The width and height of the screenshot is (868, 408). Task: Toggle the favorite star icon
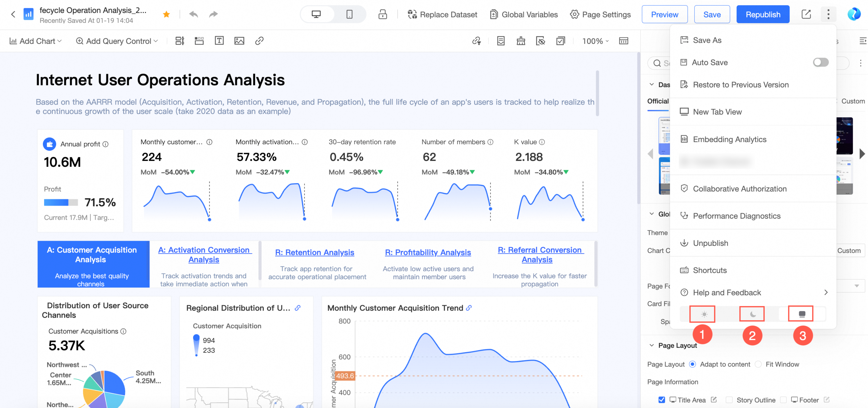(166, 14)
